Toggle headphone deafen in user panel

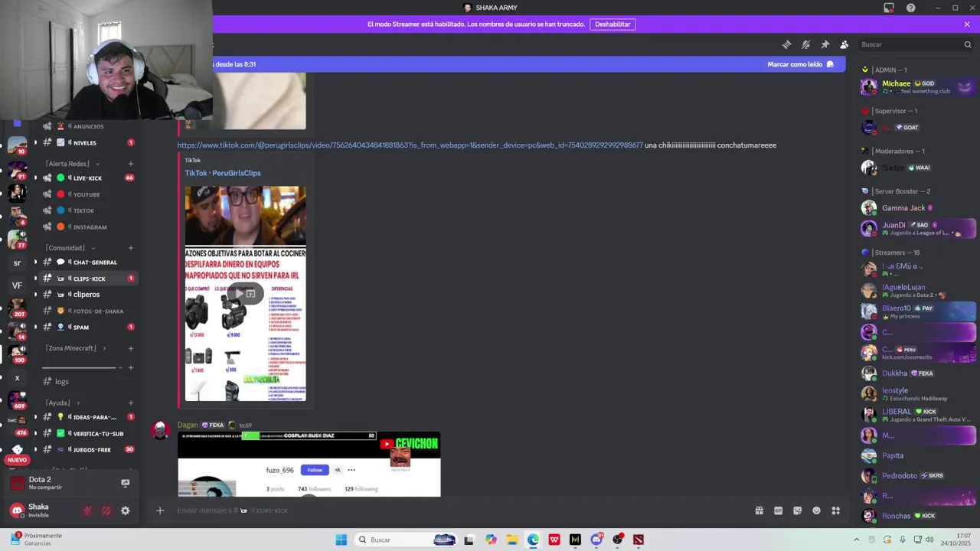(106, 510)
